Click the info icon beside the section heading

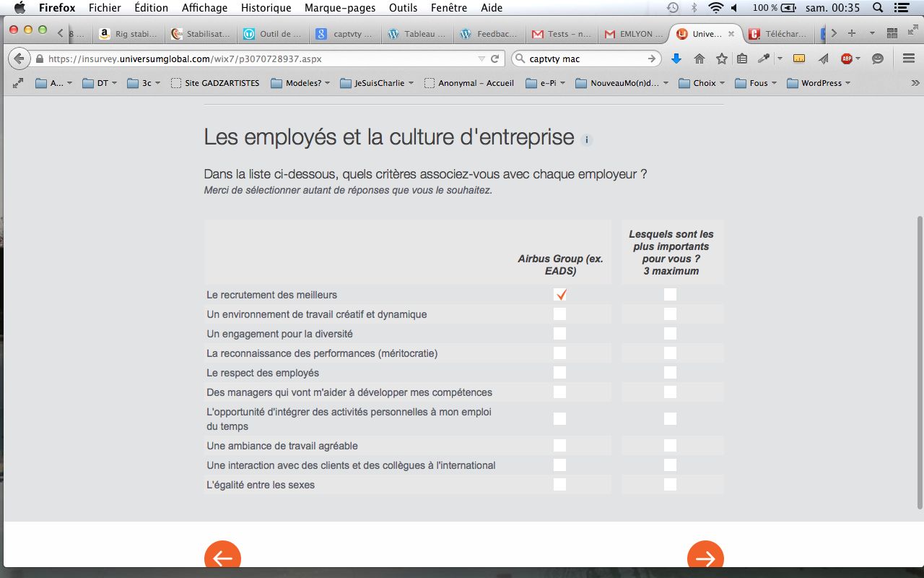[x=587, y=140]
